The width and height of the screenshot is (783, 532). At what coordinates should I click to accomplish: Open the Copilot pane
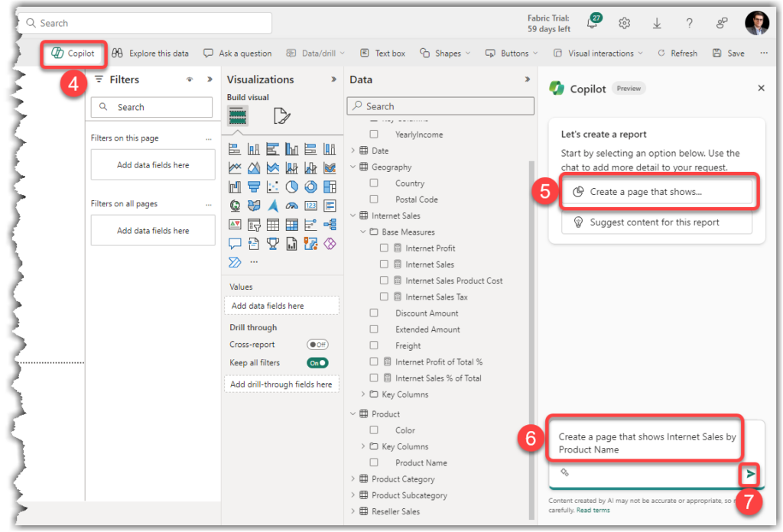[73, 53]
